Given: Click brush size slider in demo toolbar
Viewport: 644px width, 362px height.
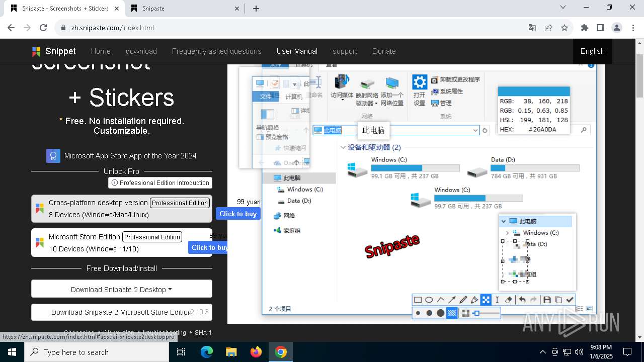Looking at the screenshot, I should coord(487,313).
